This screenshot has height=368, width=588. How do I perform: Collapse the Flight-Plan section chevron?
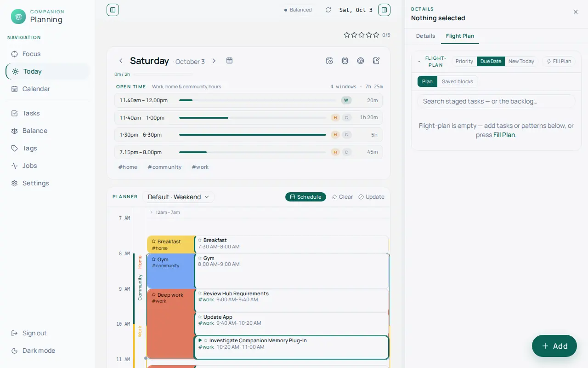tap(419, 62)
